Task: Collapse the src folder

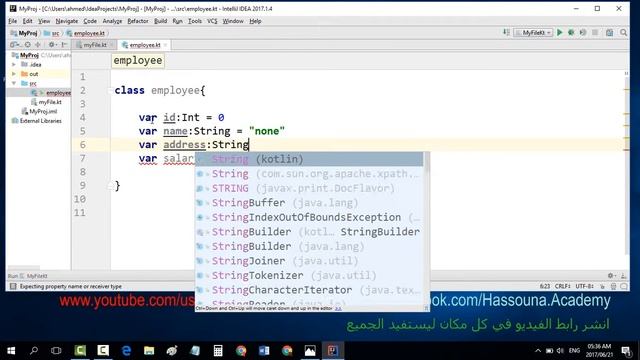Action: [x=14, y=83]
